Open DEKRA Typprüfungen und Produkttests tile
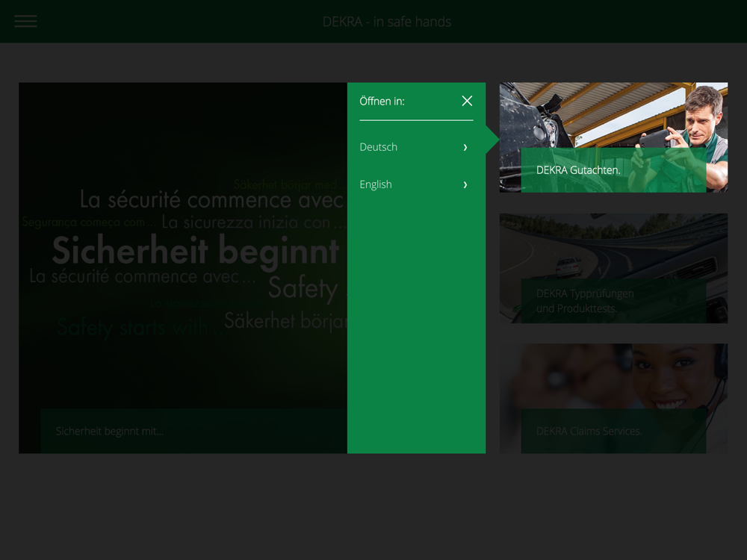This screenshot has height=560, width=747. coord(613,268)
